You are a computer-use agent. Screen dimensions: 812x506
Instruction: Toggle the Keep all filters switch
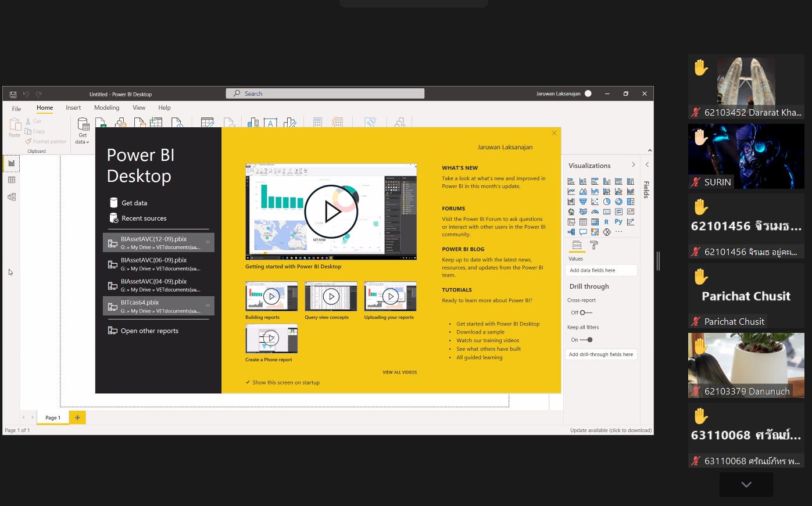pos(586,340)
